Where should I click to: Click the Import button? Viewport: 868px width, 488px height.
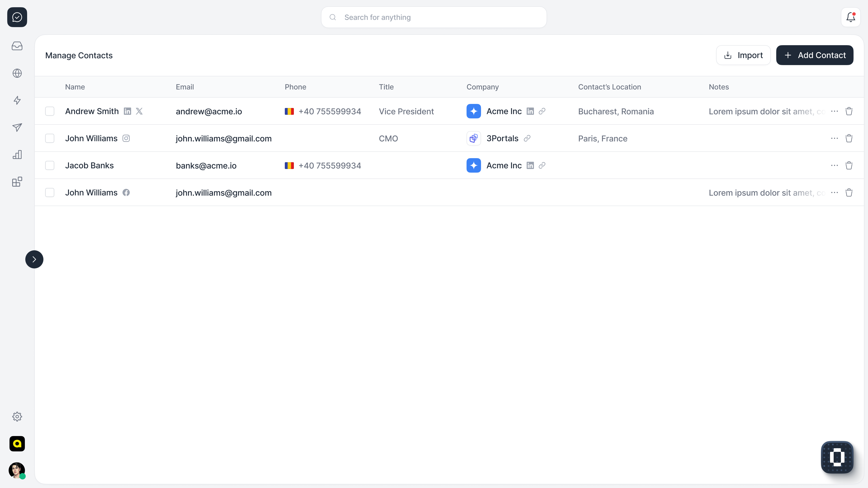tap(743, 55)
